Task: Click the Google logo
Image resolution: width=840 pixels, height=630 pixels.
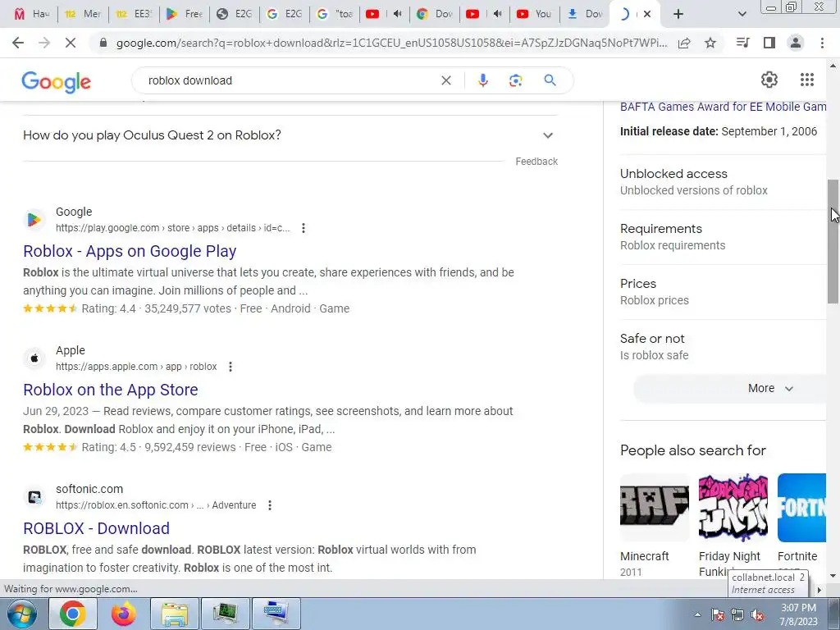Action: (x=57, y=81)
